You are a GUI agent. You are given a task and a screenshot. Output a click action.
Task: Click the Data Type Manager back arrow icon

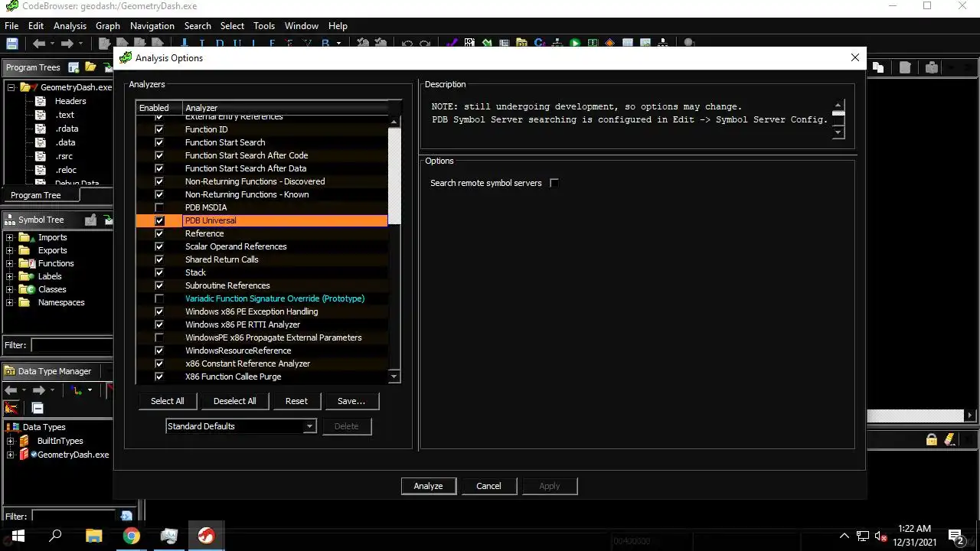pos(11,390)
